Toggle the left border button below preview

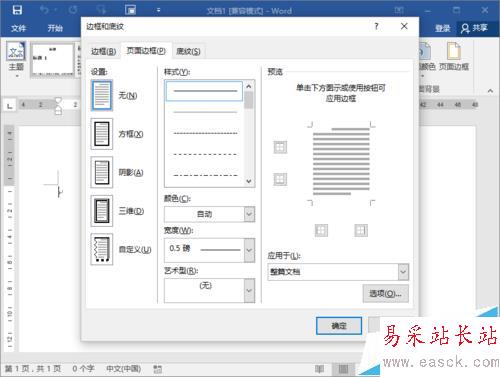tap(321, 230)
